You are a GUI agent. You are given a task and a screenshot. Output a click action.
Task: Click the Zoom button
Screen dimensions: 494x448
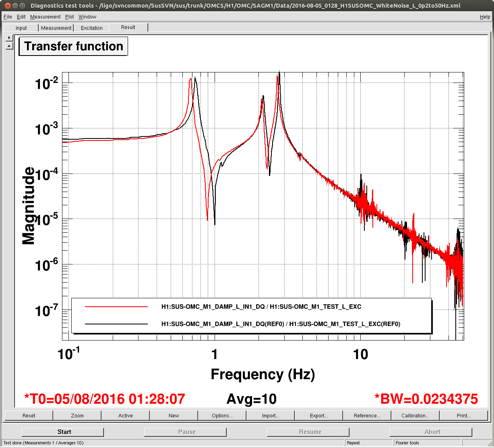[x=77, y=415]
